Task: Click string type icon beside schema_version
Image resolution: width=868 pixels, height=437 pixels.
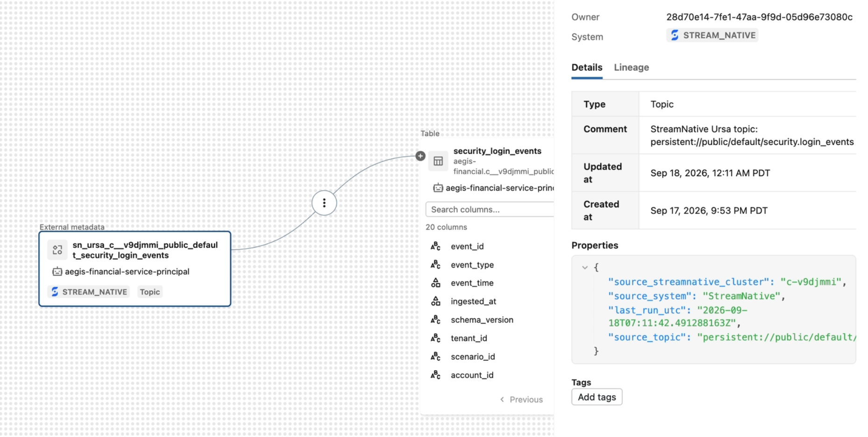Action: pyautogui.click(x=435, y=320)
